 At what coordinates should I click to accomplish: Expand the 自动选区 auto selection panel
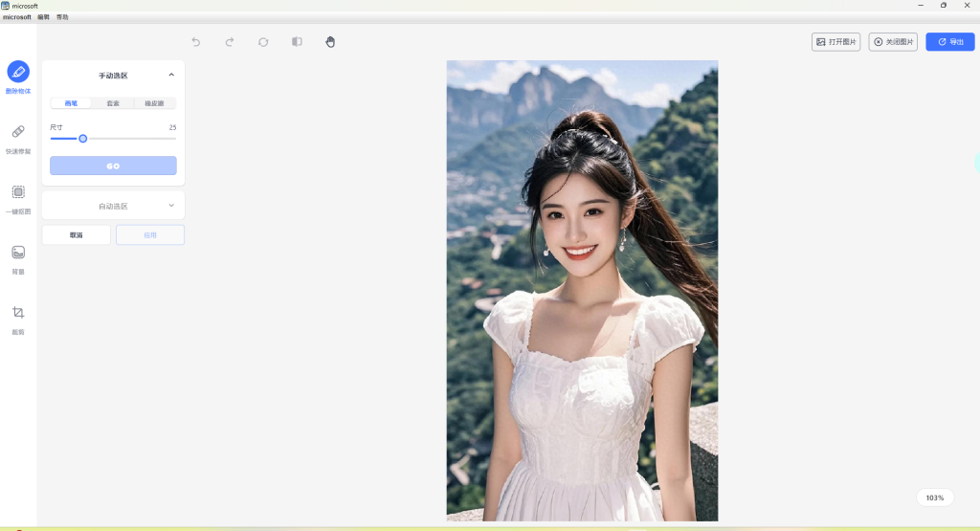click(x=171, y=206)
